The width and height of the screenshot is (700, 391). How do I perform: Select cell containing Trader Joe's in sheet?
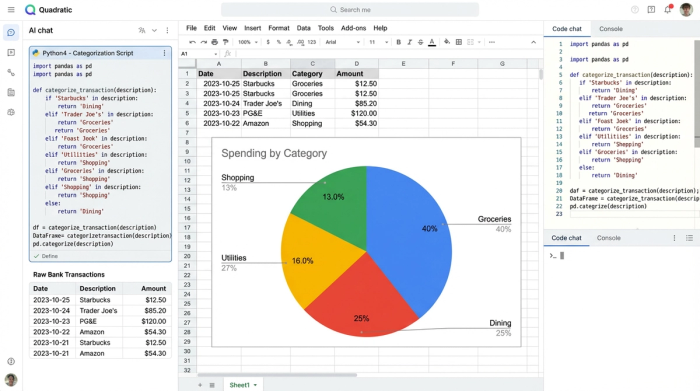pyautogui.click(x=266, y=104)
